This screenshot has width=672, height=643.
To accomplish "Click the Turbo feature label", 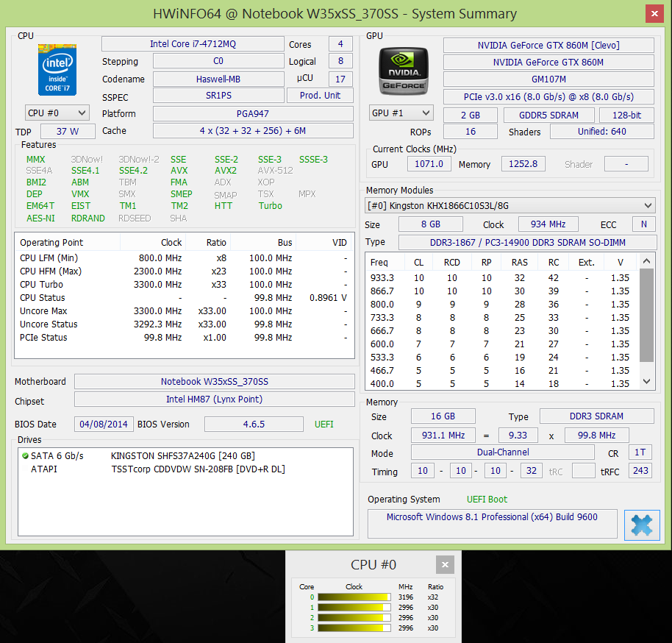I will point(270,206).
